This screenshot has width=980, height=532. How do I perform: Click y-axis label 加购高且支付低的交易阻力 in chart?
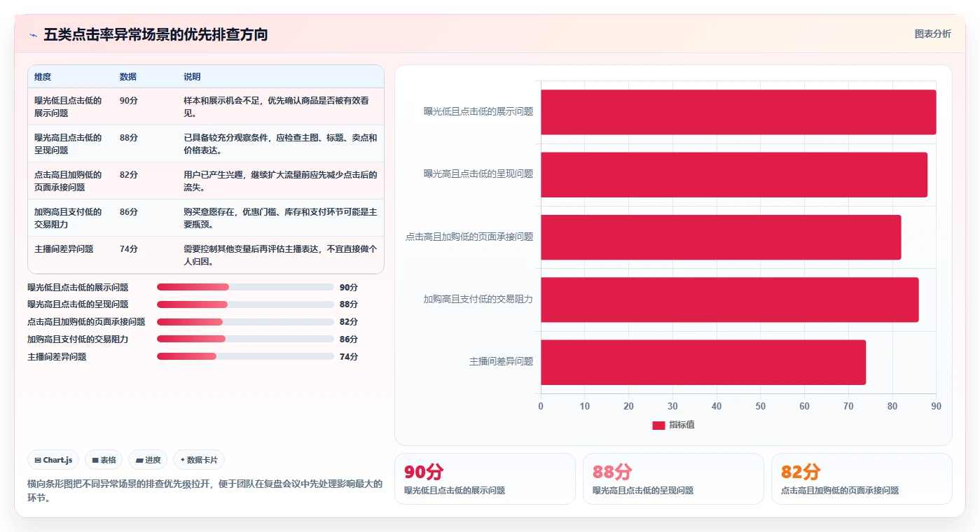pos(478,300)
